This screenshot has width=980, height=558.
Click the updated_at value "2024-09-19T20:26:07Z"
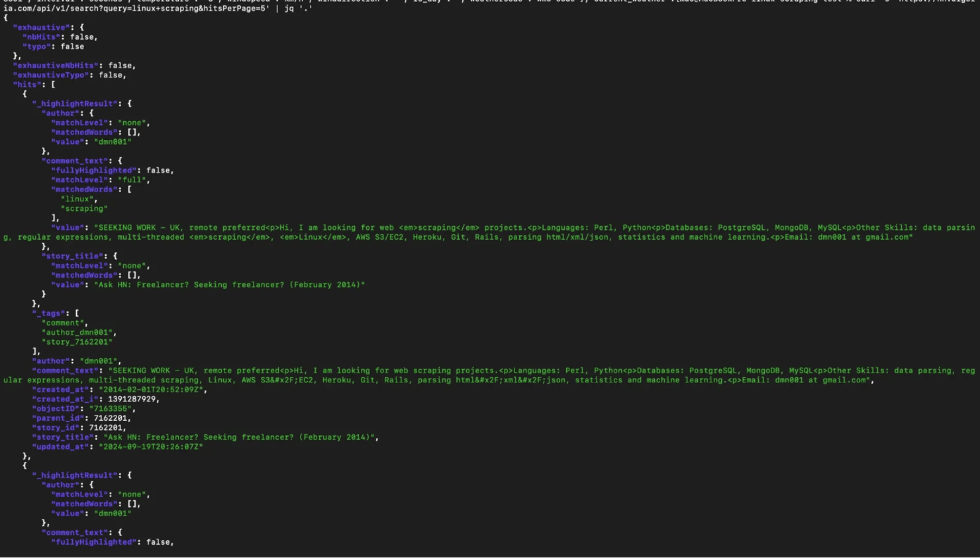[x=151, y=447]
